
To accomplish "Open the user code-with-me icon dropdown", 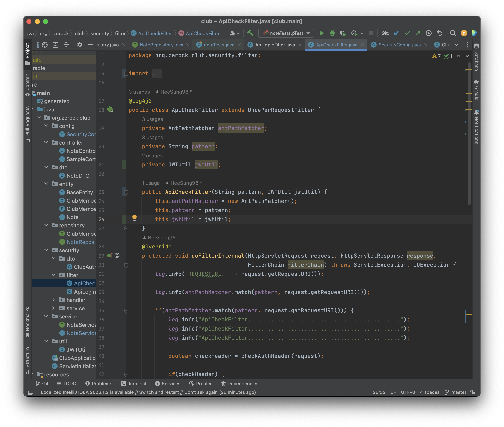I will [x=235, y=33].
